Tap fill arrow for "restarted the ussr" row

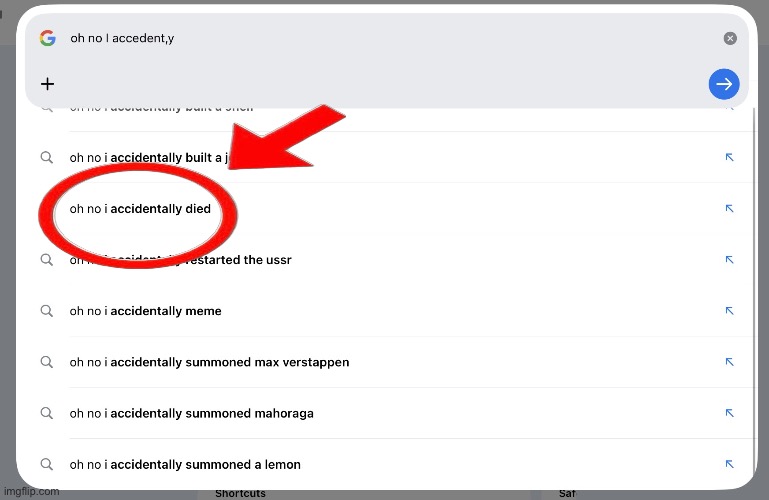click(729, 260)
